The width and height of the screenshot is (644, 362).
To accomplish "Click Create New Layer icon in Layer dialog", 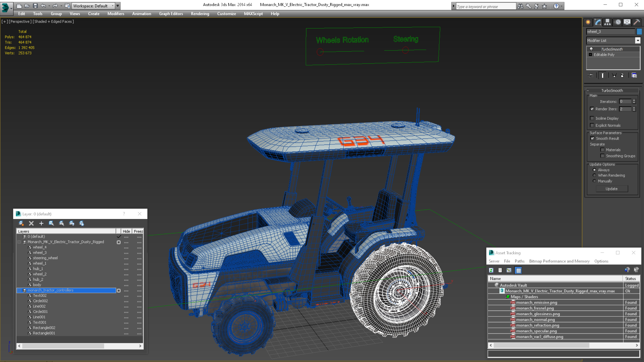I will (x=21, y=223).
